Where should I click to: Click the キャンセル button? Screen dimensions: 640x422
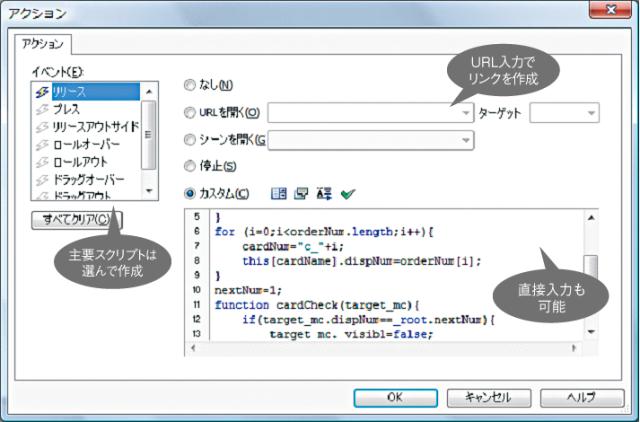[x=489, y=398]
